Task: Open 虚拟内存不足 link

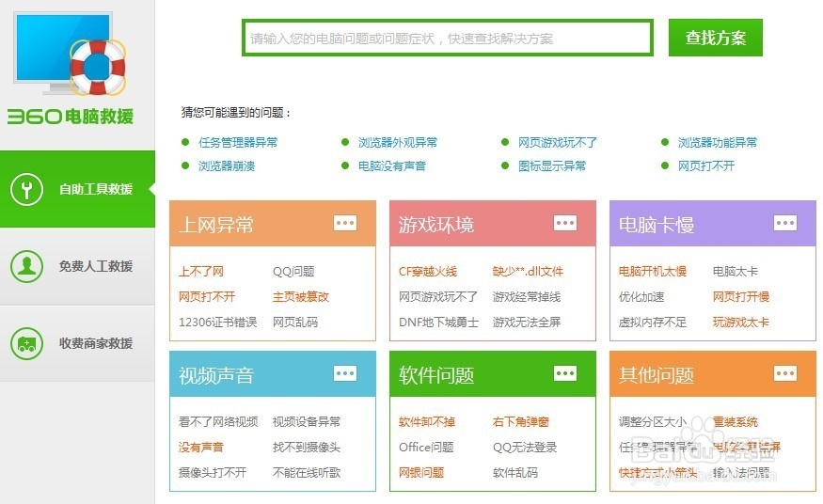Action: tap(653, 322)
